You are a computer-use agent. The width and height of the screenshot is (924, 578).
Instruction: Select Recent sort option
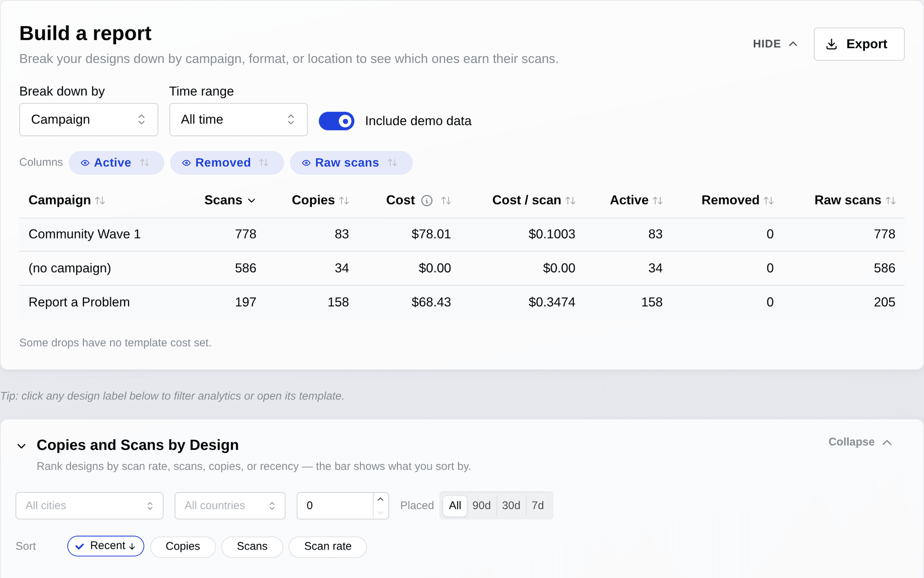[106, 546]
